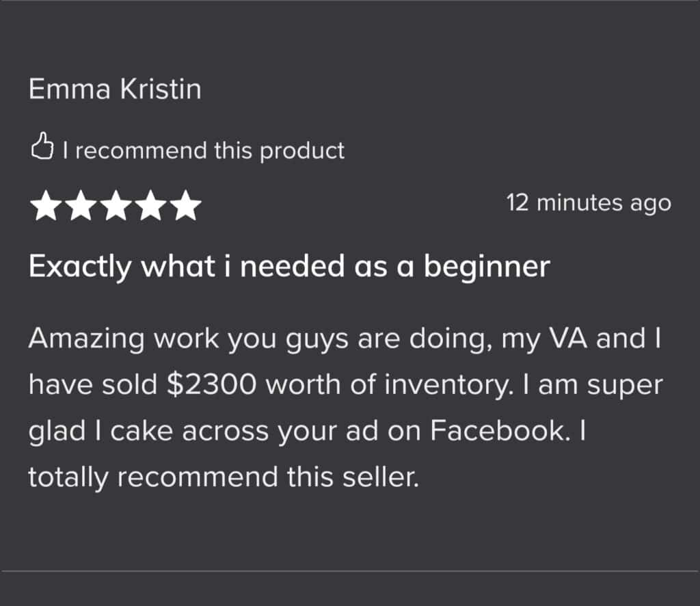700x606 pixels.
Task: Click the "12 minutes ago" timestamp
Action: coord(589,203)
